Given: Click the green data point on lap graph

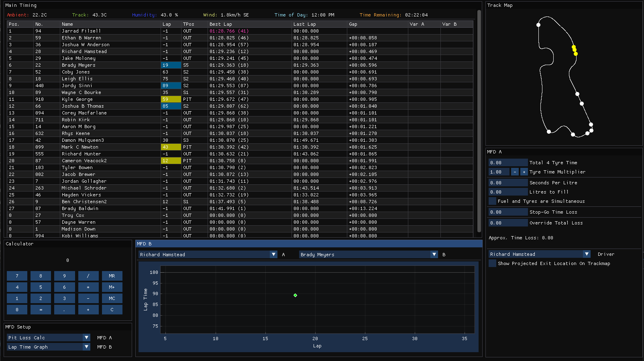Looking at the screenshot, I should click(295, 295).
